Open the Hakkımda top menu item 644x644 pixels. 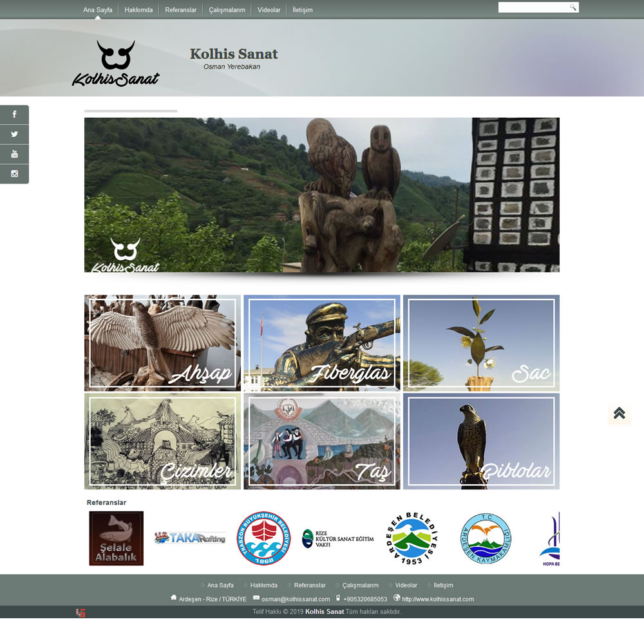[138, 10]
